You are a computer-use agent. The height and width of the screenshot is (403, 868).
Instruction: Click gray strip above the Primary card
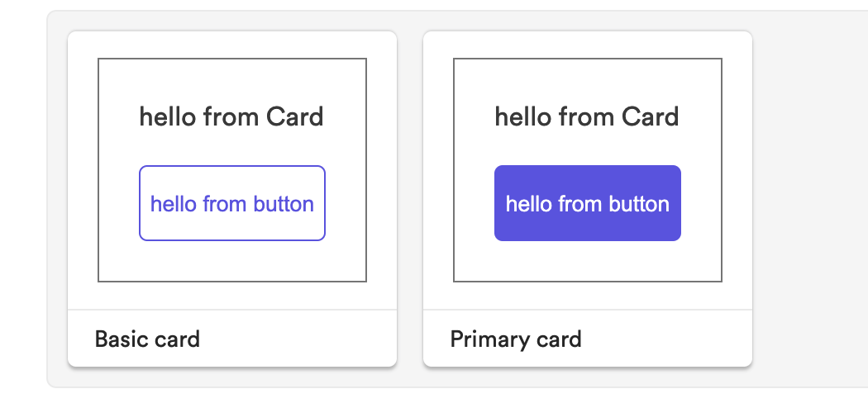click(x=587, y=21)
